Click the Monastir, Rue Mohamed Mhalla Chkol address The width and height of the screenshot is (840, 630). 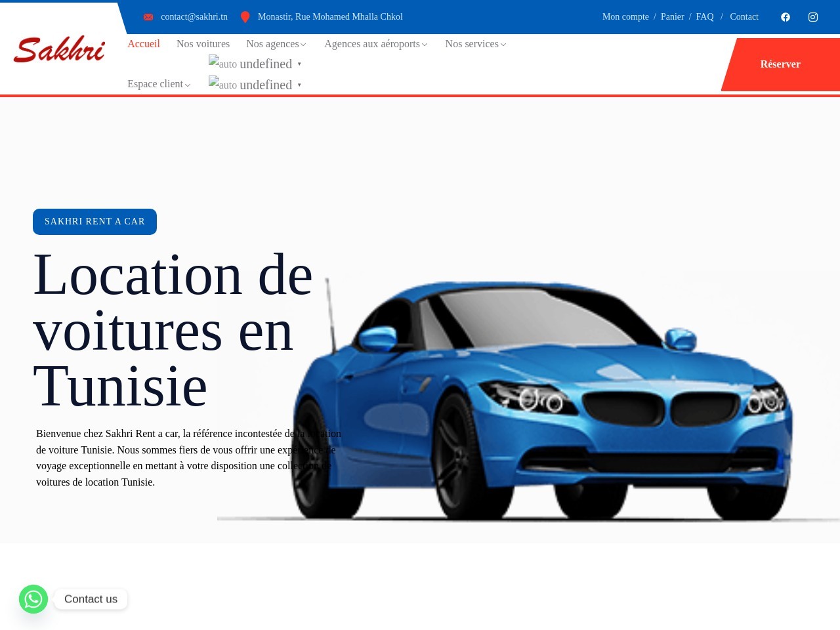(x=330, y=17)
